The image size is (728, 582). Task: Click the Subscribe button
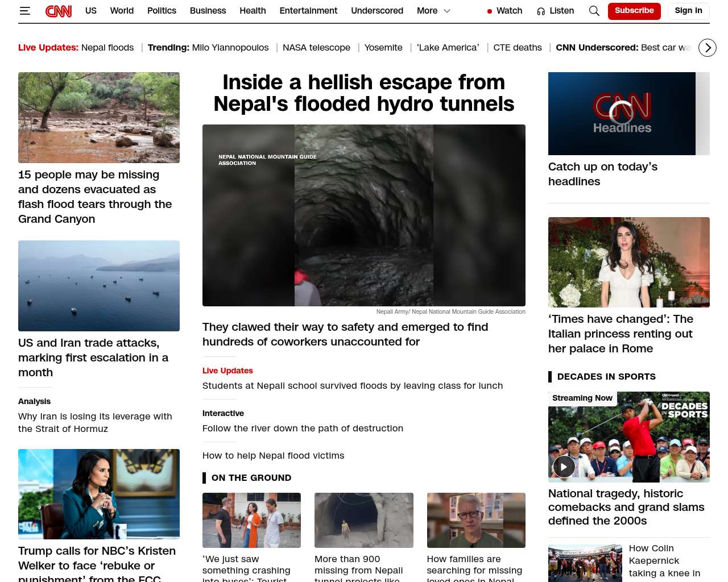(634, 11)
